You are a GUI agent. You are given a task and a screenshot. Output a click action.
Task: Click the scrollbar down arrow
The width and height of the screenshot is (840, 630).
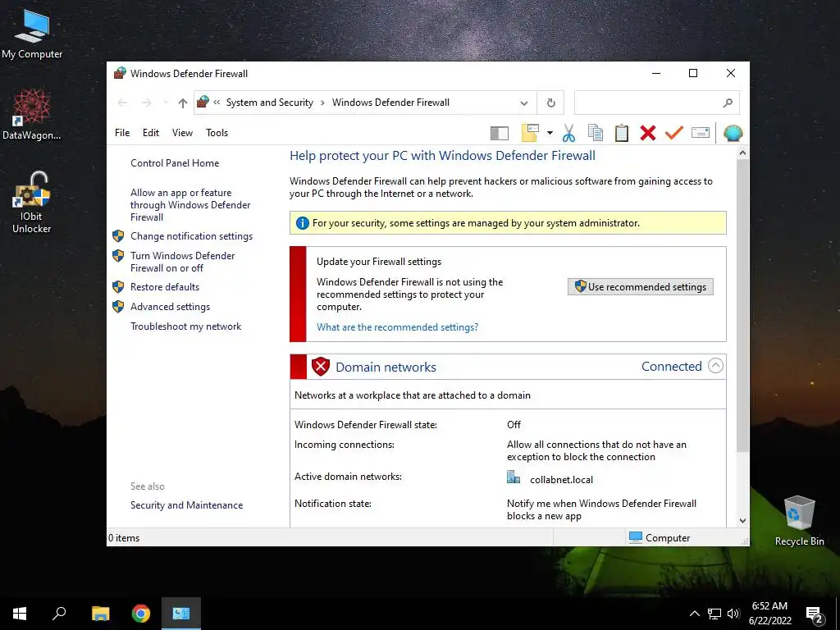[742, 521]
